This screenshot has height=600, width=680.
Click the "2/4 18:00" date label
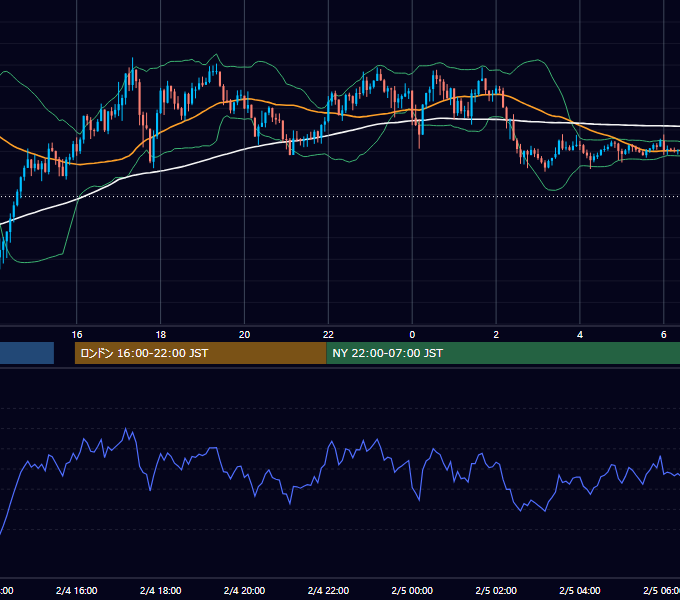160,591
